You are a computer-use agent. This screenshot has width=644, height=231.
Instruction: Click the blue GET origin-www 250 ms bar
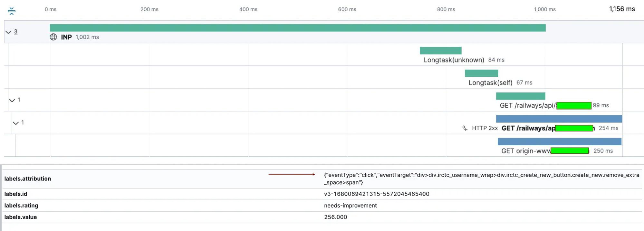click(x=559, y=141)
